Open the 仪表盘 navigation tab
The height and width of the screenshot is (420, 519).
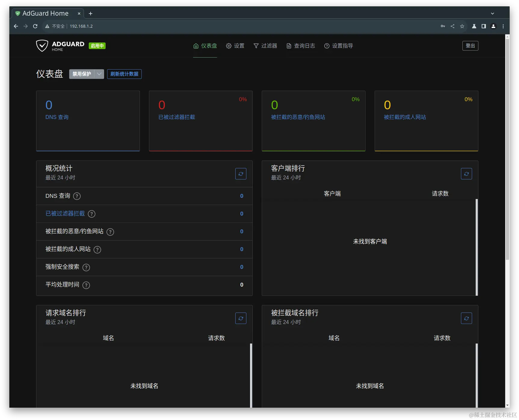tap(205, 46)
